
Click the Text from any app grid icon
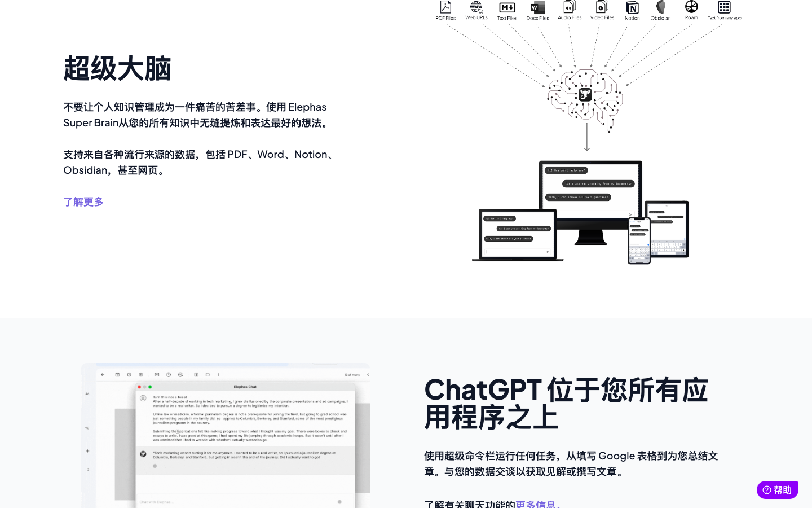point(724,7)
